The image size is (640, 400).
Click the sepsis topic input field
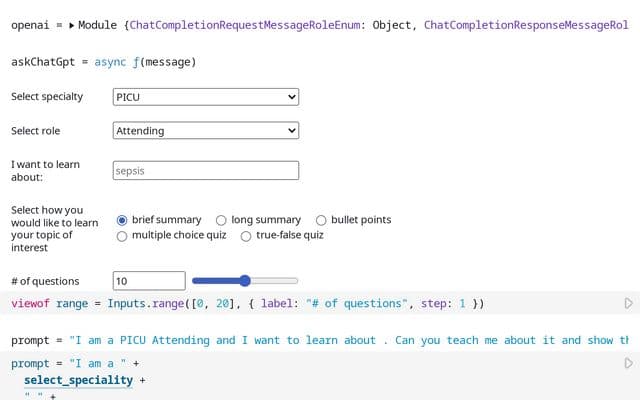206,171
